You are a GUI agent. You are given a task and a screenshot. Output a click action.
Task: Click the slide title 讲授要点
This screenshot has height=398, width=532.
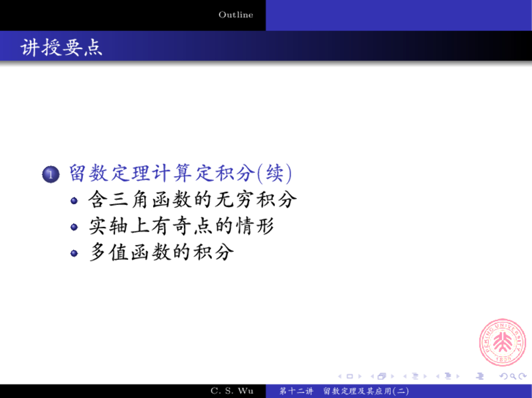[61, 47]
